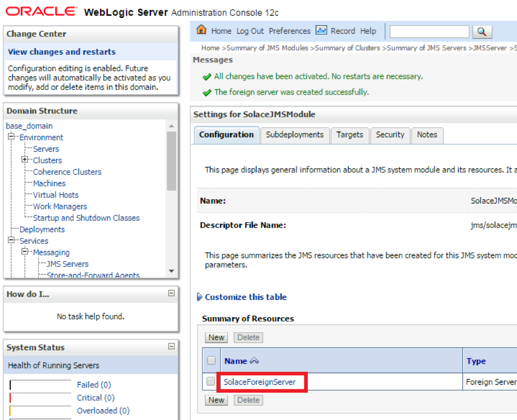517x420 pixels.
Task: Open the Targets tab
Action: 349,135
